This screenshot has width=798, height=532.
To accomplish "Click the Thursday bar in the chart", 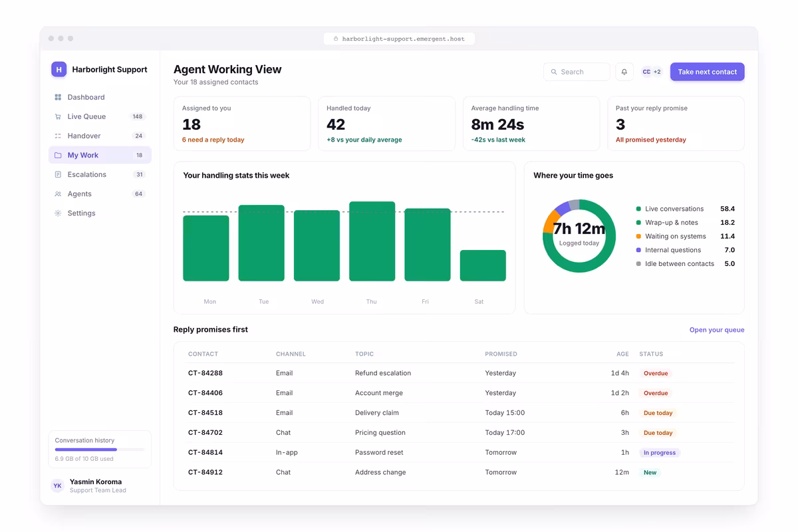I will coord(372,241).
